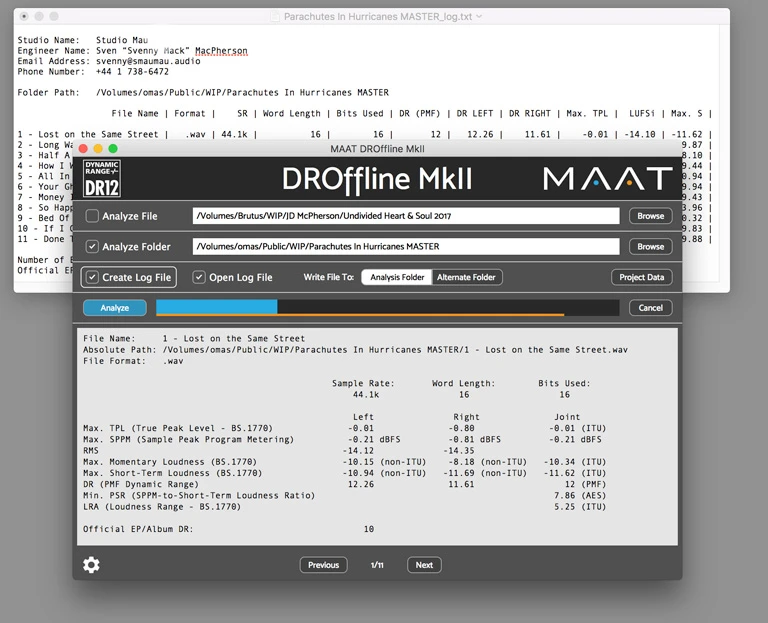Toggle the Create Log File checkbox
768x623 pixels.
pos(92,277)
